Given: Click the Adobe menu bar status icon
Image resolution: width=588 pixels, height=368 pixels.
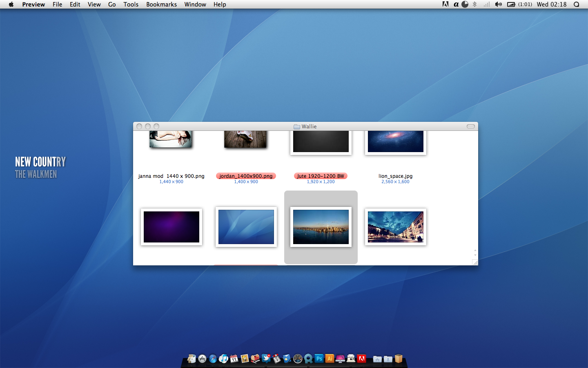Looking at the screenshot, I should tap(445, 4).
